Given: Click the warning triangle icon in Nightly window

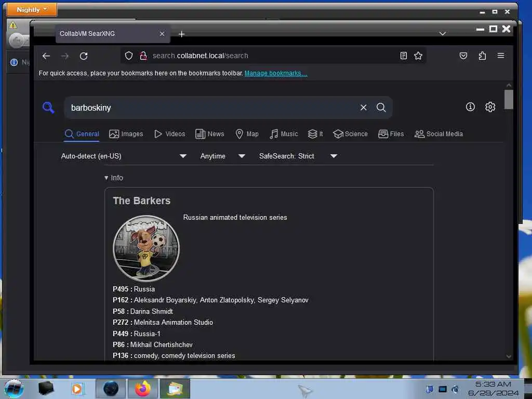Looking at the screenshot, I should click(x=13, y=25).
